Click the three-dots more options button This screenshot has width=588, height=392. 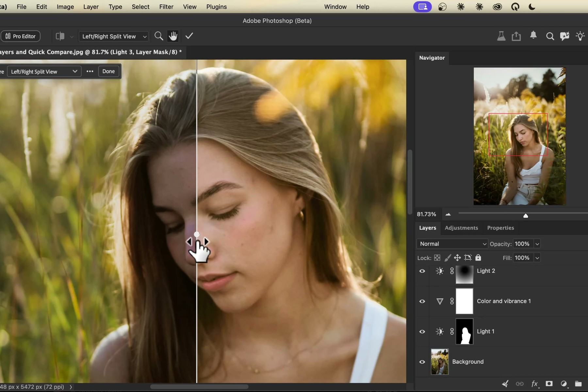(x=90, y=71)
